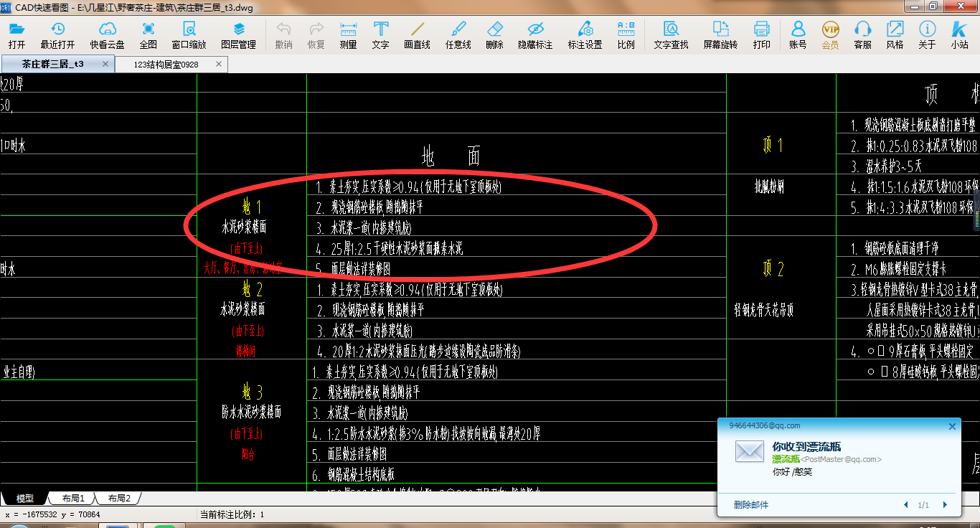
Task: Open 客服 customer service
Action: pos(863,35)
